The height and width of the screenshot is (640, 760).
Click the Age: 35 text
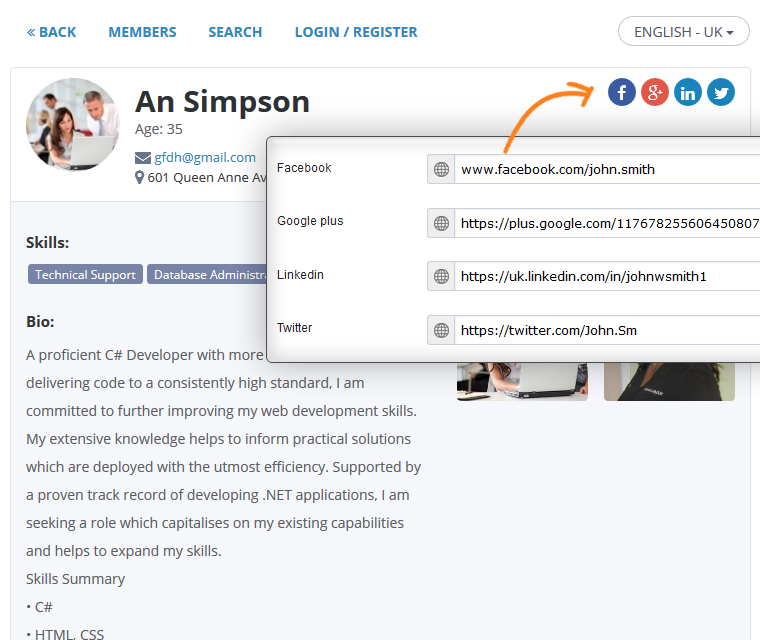point(158,129)
